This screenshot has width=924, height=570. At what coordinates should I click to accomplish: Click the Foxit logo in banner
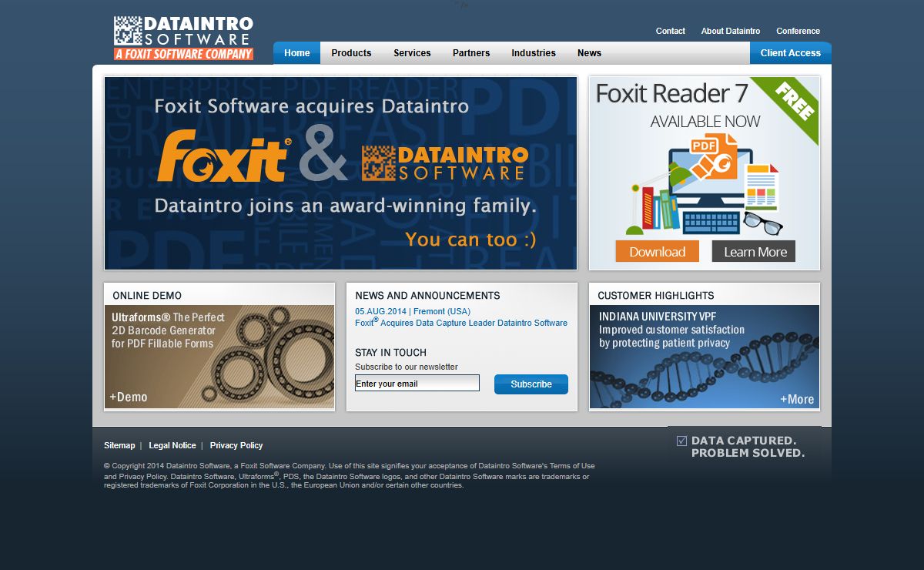coord(224,156)
